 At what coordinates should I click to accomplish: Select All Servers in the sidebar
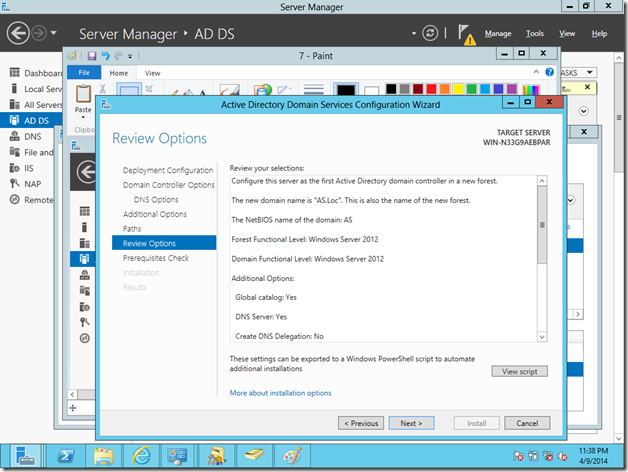click(36, 105)
